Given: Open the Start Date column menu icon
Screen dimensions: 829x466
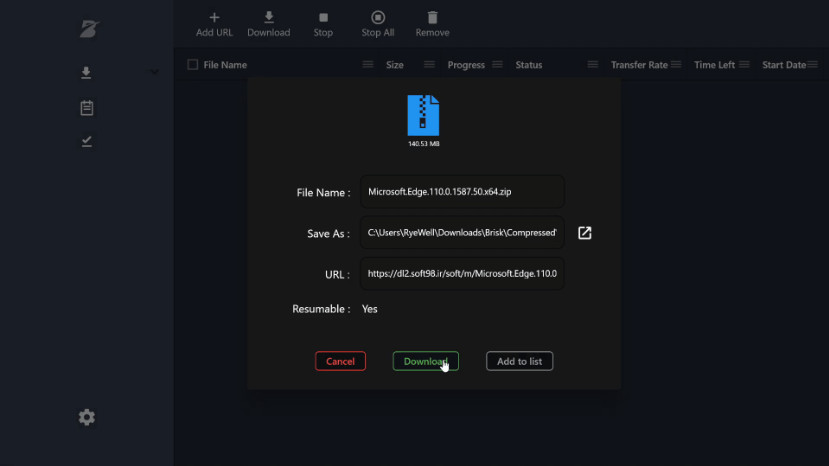Looking at the screenshot, I should (x=813, y=65).
